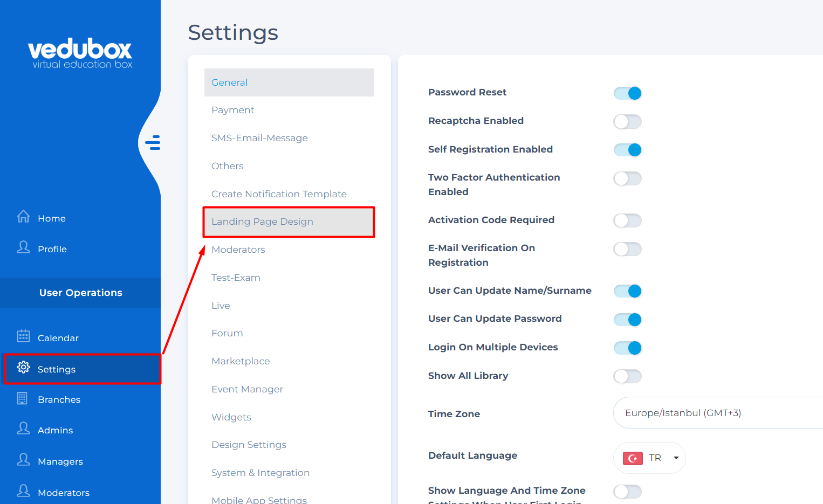823x504 pixels.
Task: Click the vedubox logo
Action: (80, 53)
